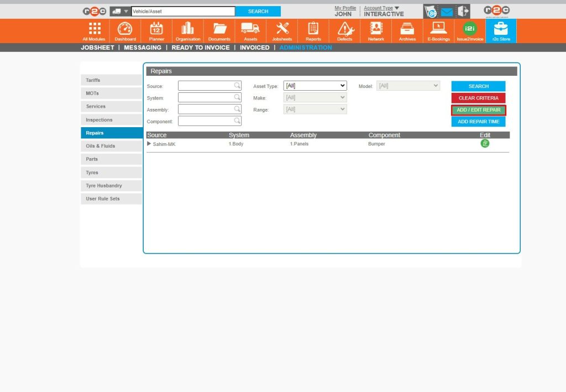Open the All Modules grid icon
Screen dimensions: 566x392
tap(94, 32)
